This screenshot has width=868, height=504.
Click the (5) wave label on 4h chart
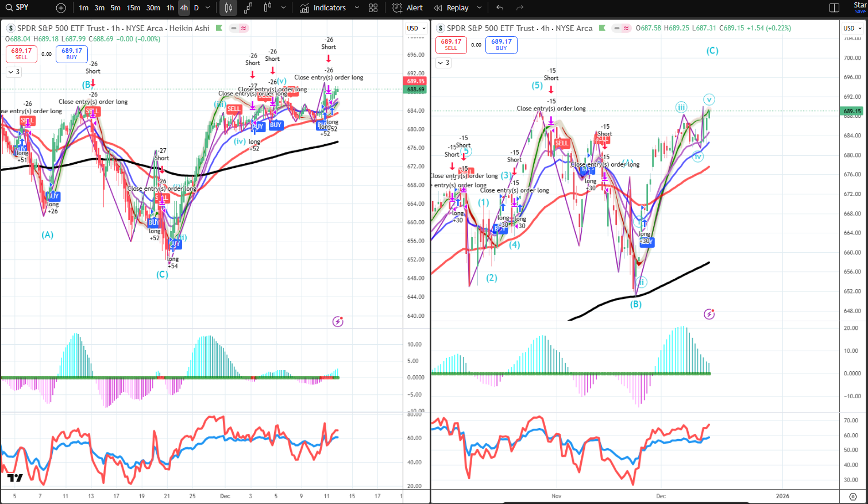[537, 86]
